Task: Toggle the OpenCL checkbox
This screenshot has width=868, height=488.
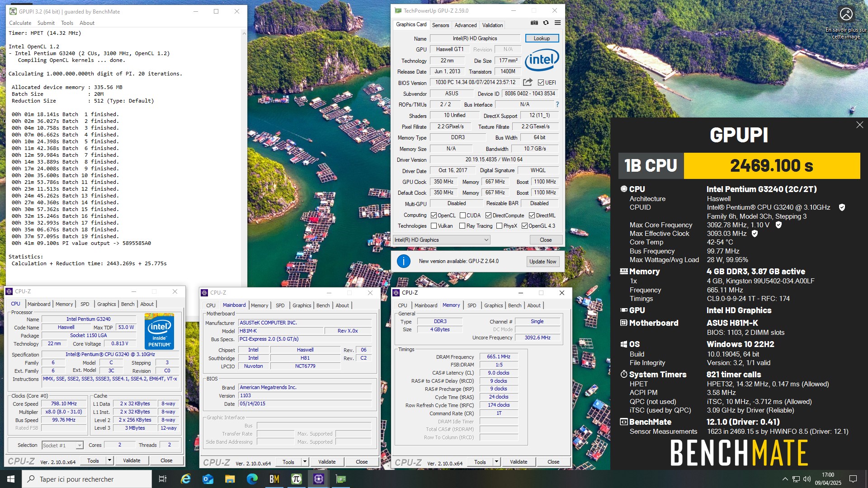Action: click(x=434, y=216)
